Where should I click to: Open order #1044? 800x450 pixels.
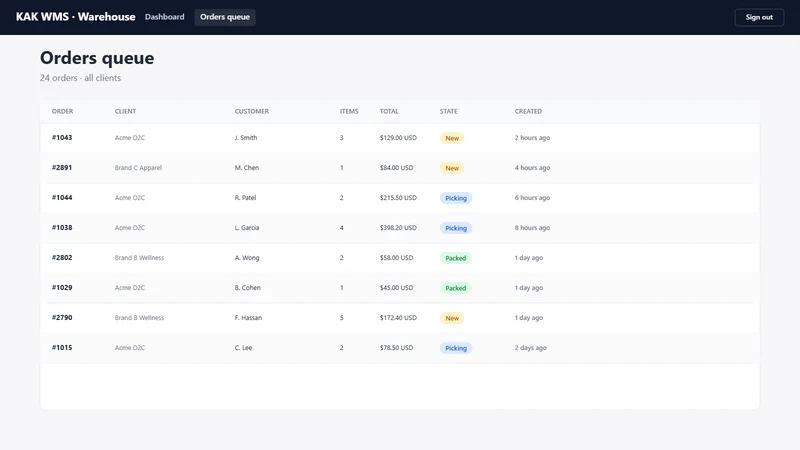point(62,198)
